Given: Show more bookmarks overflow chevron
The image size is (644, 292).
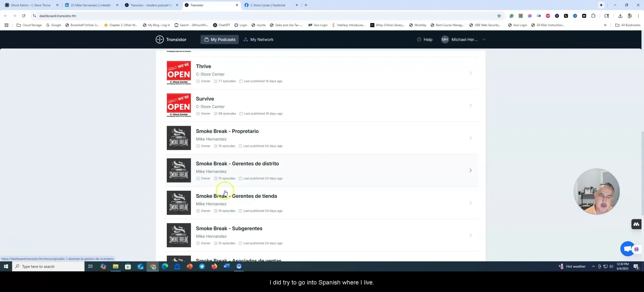Looking at the screenshot, I should coord(605,25).
